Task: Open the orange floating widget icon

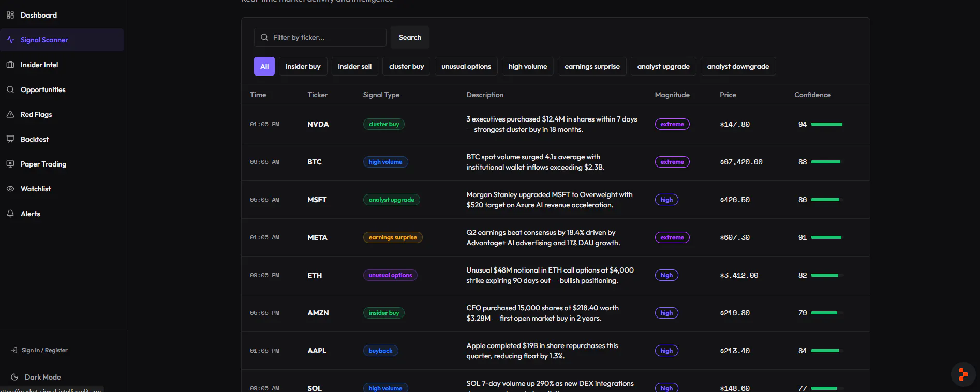Action: [x=963, y=374]
